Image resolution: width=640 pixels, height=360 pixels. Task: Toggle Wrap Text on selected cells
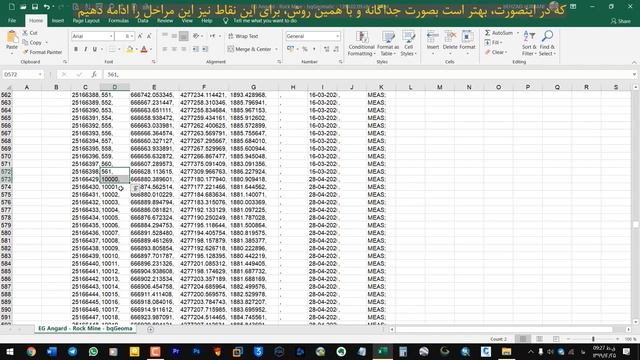pyautogui.click(x=243, y=36)
